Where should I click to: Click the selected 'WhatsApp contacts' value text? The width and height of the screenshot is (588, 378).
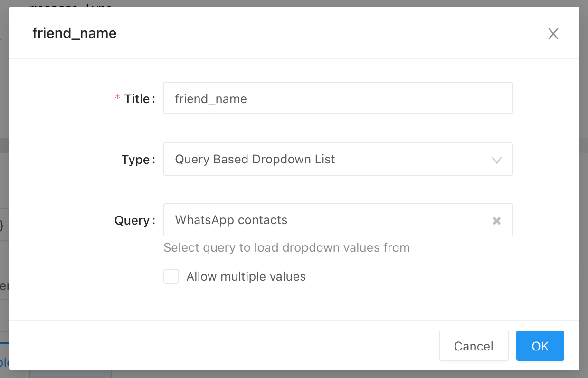231,220
